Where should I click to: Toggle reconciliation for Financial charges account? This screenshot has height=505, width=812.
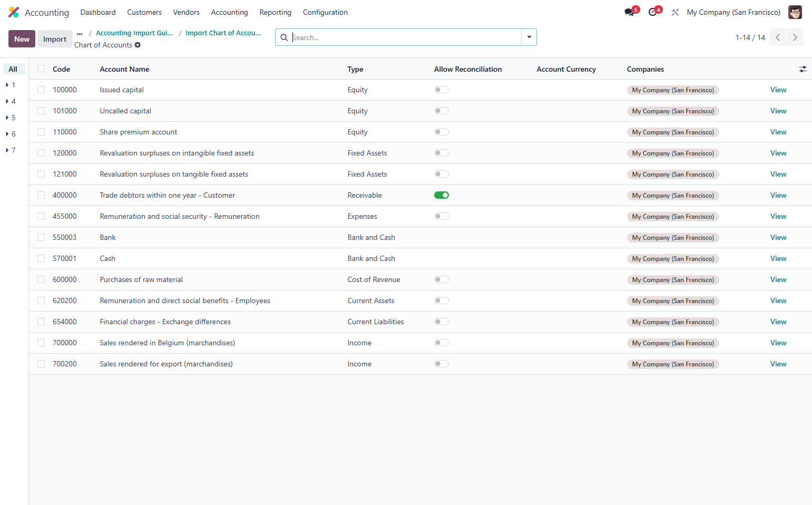[x=442, y=322]
